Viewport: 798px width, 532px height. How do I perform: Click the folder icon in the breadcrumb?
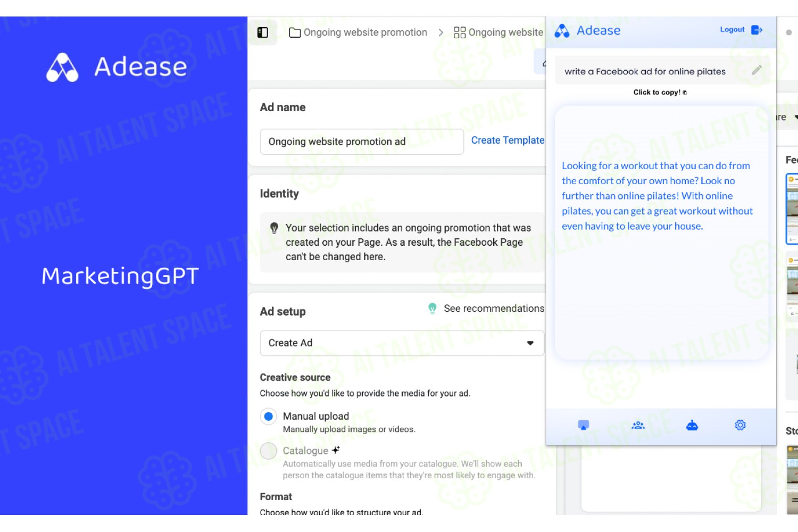[x=295, y=32]
